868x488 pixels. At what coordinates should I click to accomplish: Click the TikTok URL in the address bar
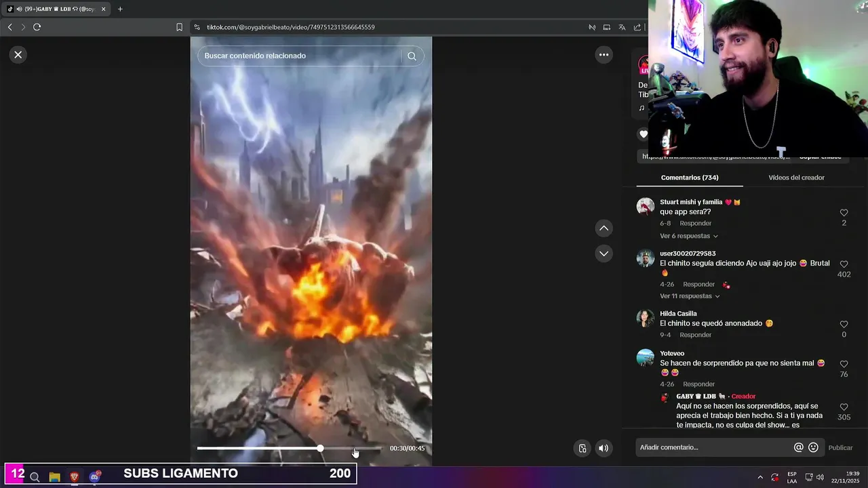point(291,27)
